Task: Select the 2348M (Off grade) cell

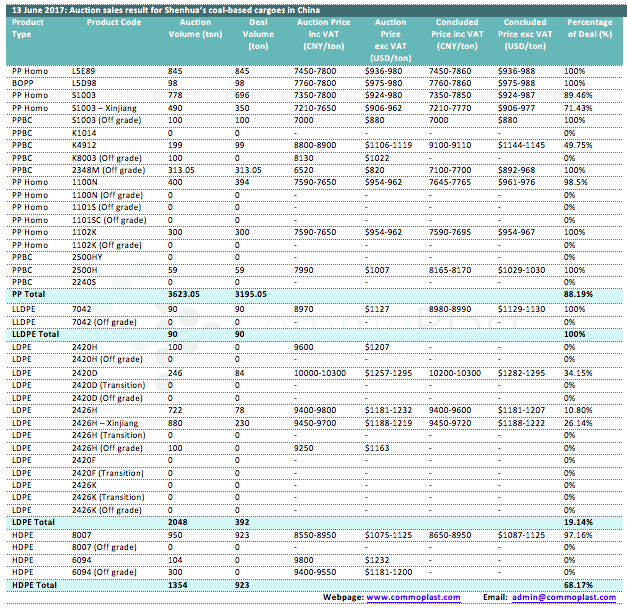Action: click(x=108, y=170)
